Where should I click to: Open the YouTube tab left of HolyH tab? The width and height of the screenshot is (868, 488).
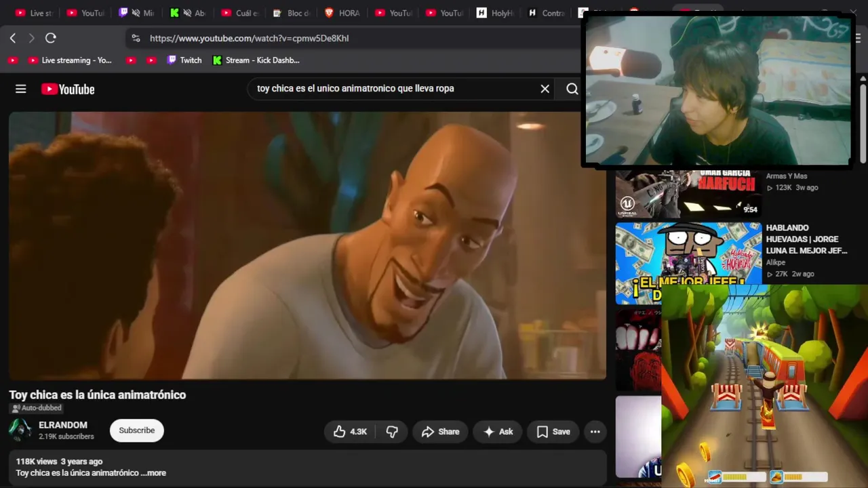coord(444,13)
